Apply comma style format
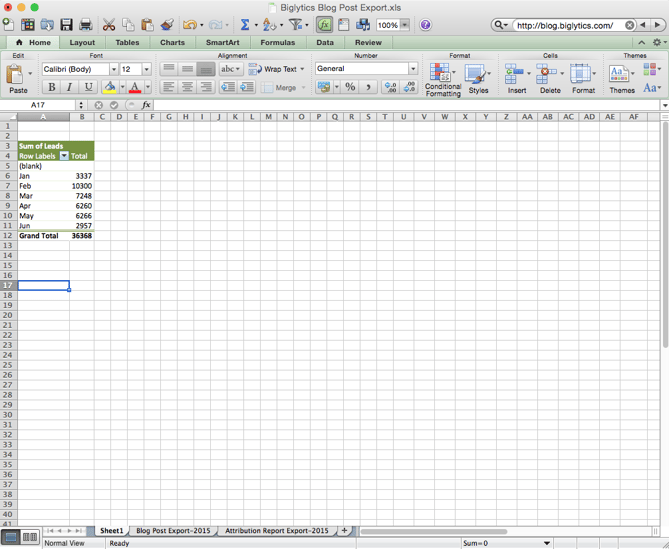Screen dimensions: 669x549 click(368, 87)
